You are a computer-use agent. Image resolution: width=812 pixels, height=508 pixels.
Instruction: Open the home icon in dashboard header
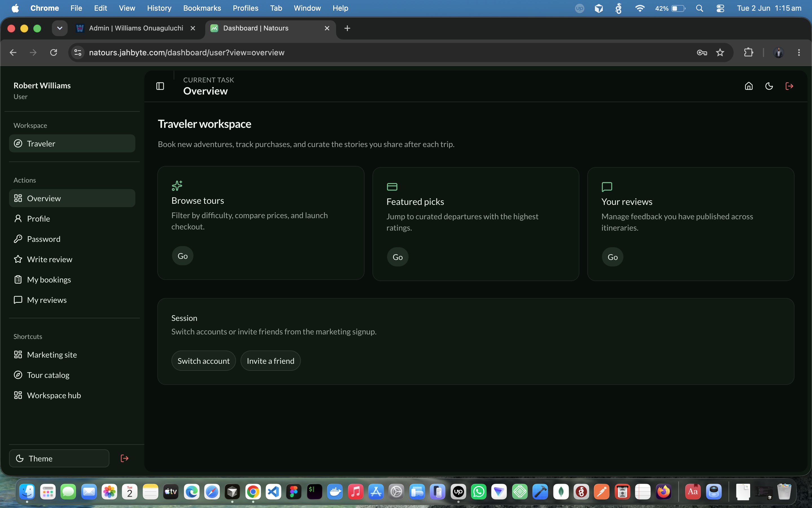point(749,86)
